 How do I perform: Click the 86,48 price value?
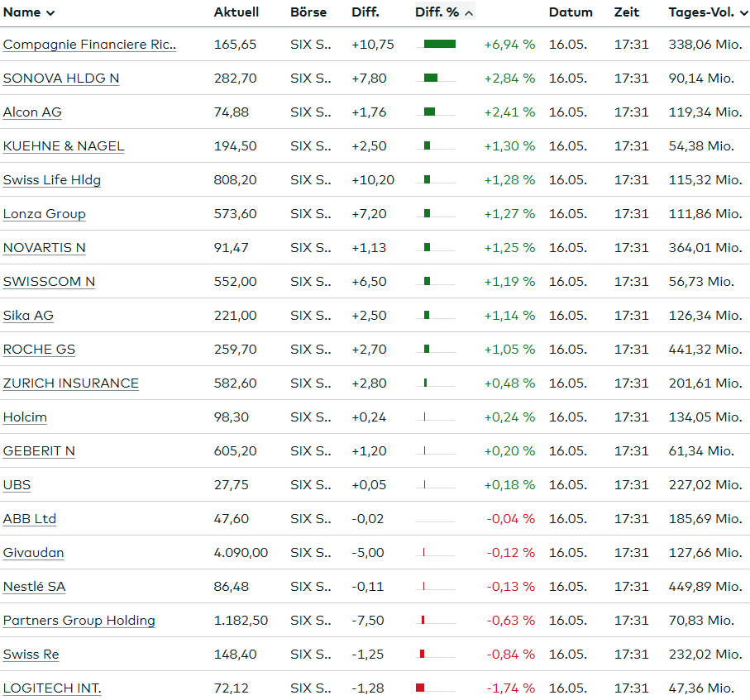point(231,587)
